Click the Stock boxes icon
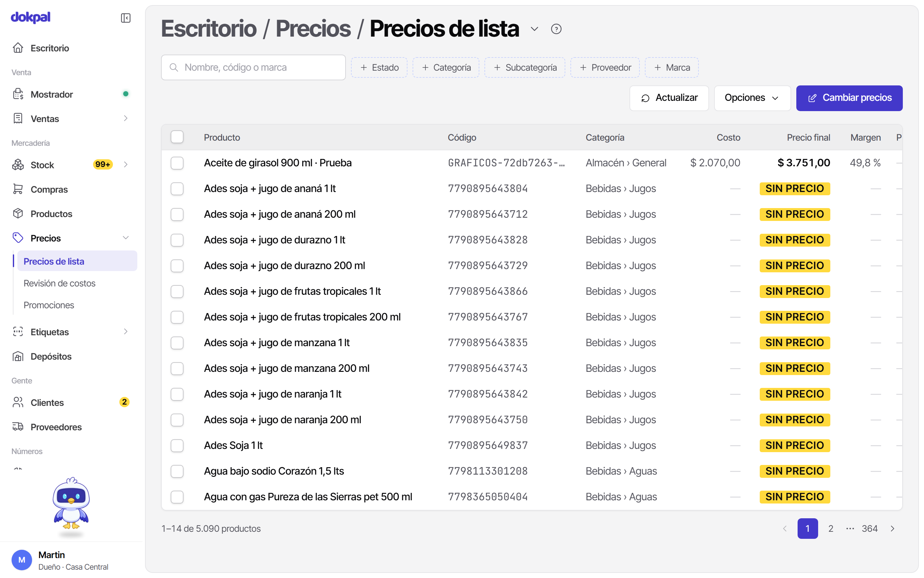The width and height of the screenshot is (924, 578). coord(18,165)
